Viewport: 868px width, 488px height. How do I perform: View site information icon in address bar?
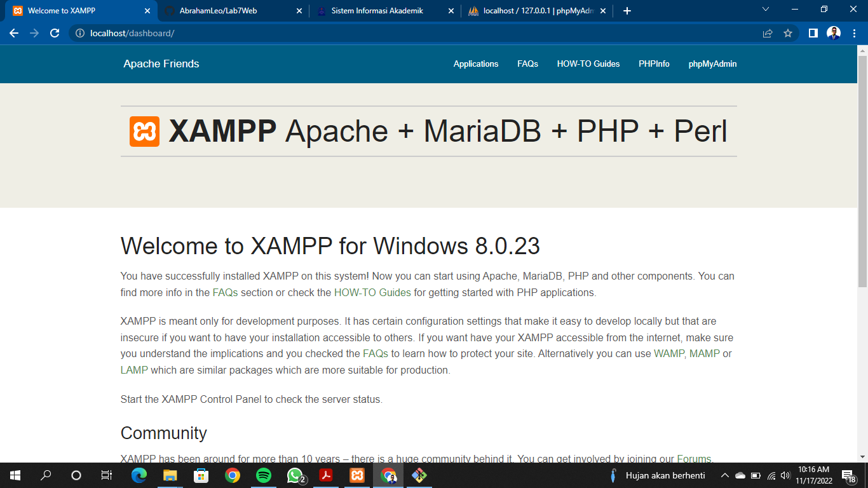[x=80, y=33]
